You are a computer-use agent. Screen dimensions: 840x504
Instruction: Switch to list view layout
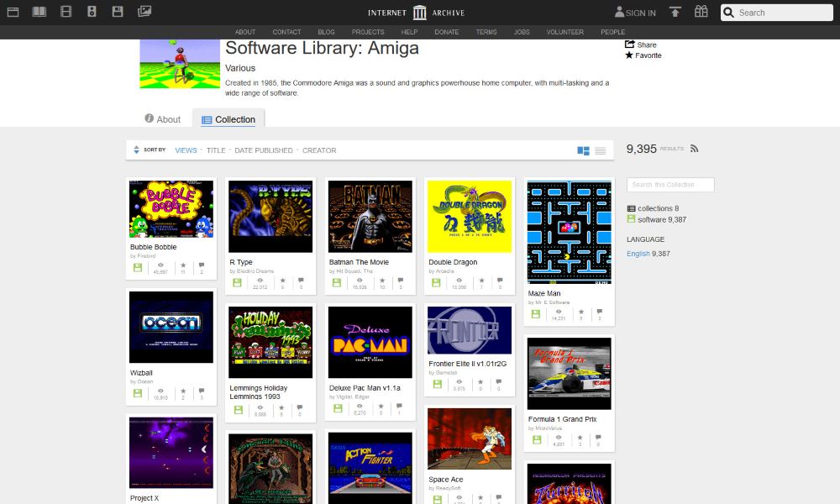coord(601,151)
